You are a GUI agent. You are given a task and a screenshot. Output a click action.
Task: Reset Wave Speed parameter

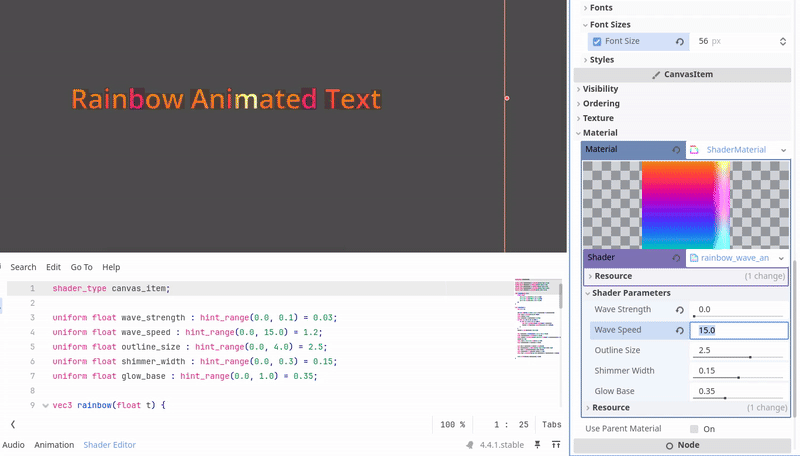click(x=680, y=331)
